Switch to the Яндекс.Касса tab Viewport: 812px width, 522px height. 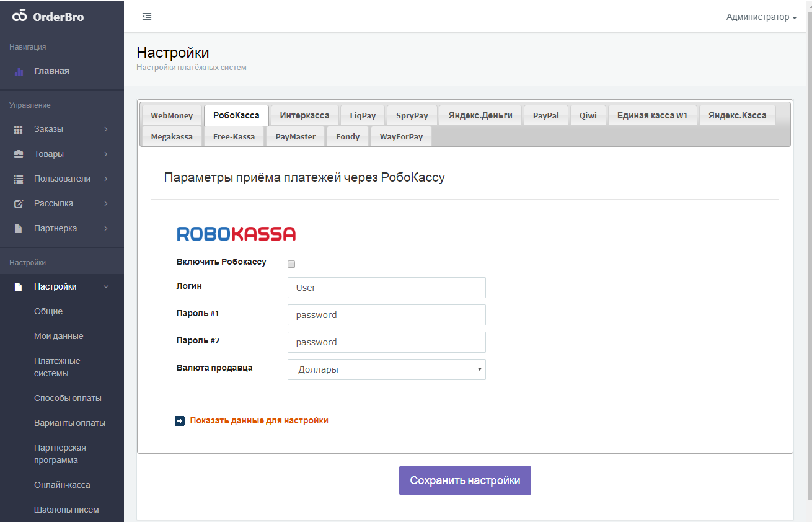(x=738, y=115)
